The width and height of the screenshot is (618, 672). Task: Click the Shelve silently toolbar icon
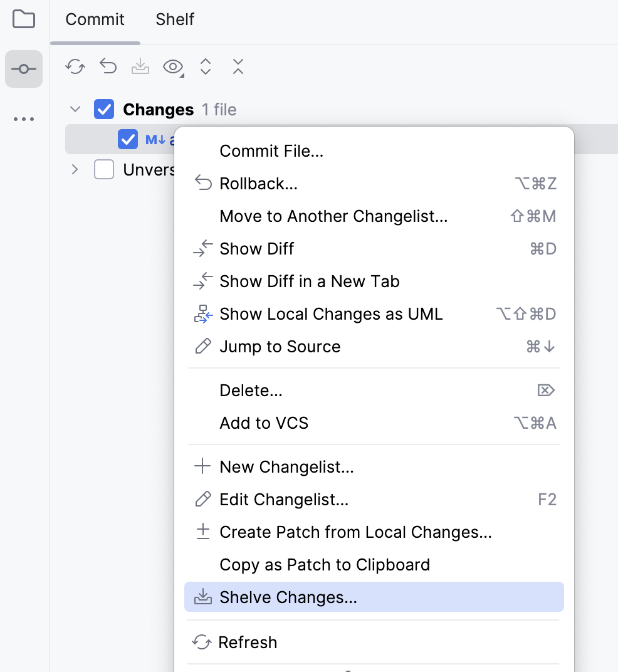[140, 66]
